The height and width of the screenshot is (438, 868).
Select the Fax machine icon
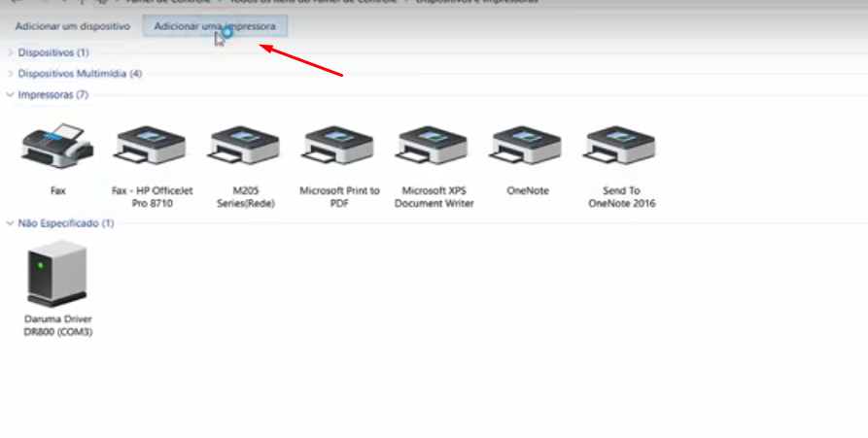tap(57, 146)
